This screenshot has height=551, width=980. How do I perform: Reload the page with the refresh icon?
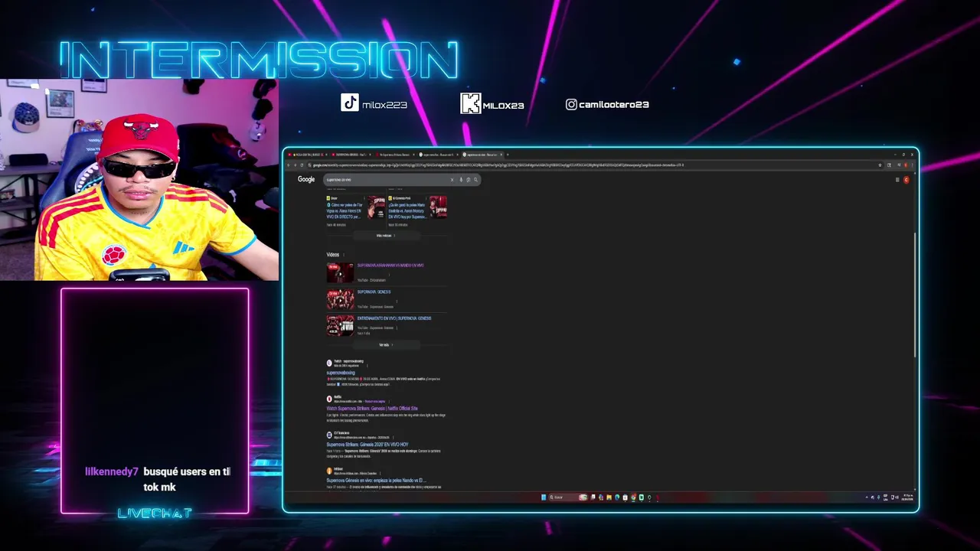coord(302,165)
